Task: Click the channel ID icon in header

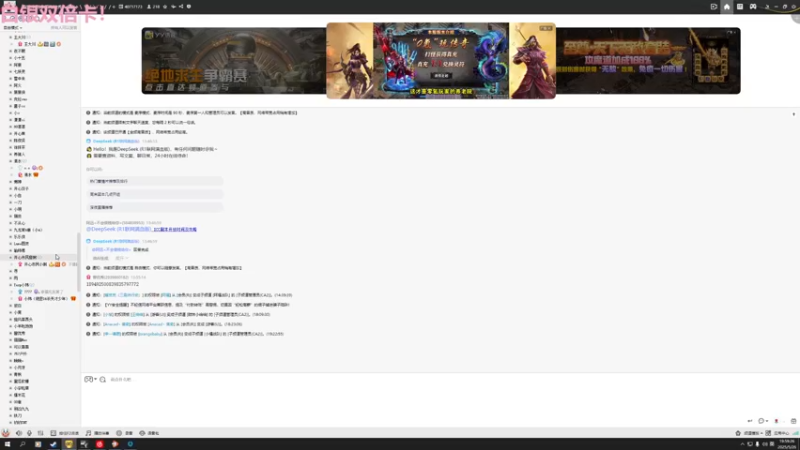Action: (121, 7)
